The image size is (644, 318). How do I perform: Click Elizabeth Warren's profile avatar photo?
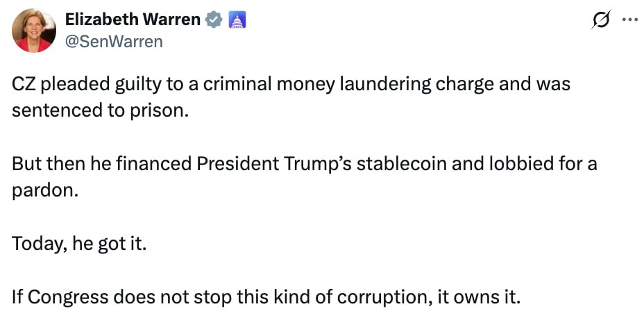(34, 31)
